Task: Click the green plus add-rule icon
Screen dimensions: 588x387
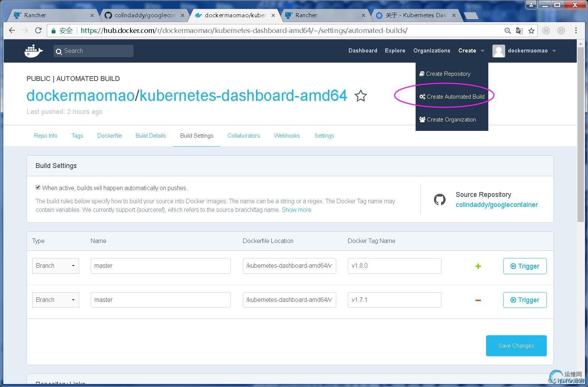Action: [x=478, y=266]
